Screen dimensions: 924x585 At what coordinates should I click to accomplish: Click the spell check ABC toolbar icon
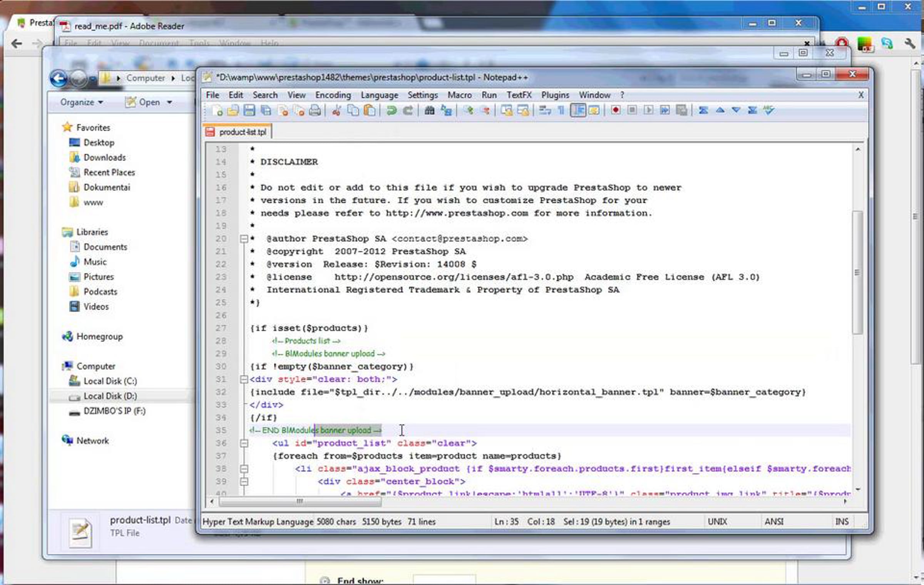769,110
